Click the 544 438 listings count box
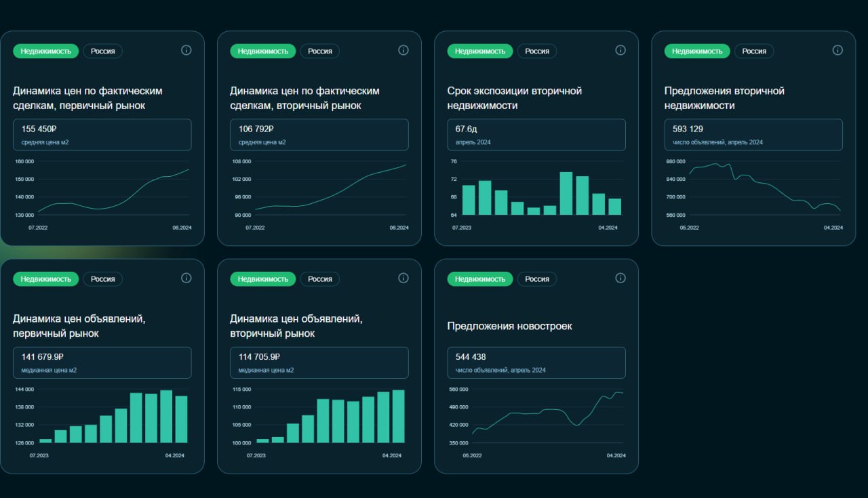Image resolution: width=868 pixels, height=498 pixels. pyautogui.click(x=536, y=362)
